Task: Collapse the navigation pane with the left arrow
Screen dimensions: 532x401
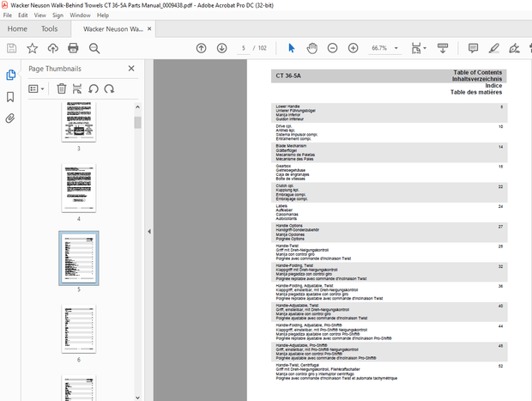Action: tap(149, 232)
